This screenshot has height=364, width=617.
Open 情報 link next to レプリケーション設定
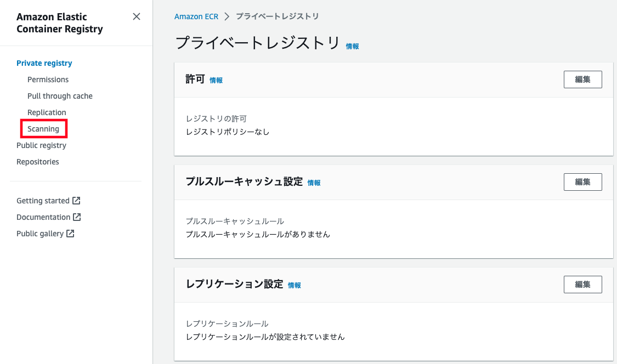(295, 286)
